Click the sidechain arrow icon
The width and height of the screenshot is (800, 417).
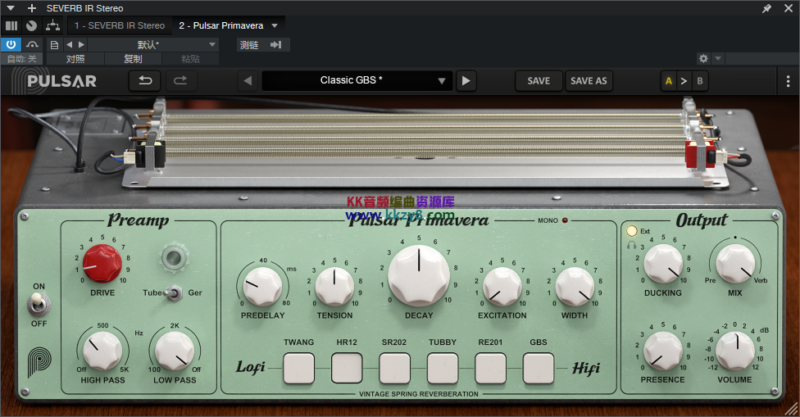click(x=275, y=44)
